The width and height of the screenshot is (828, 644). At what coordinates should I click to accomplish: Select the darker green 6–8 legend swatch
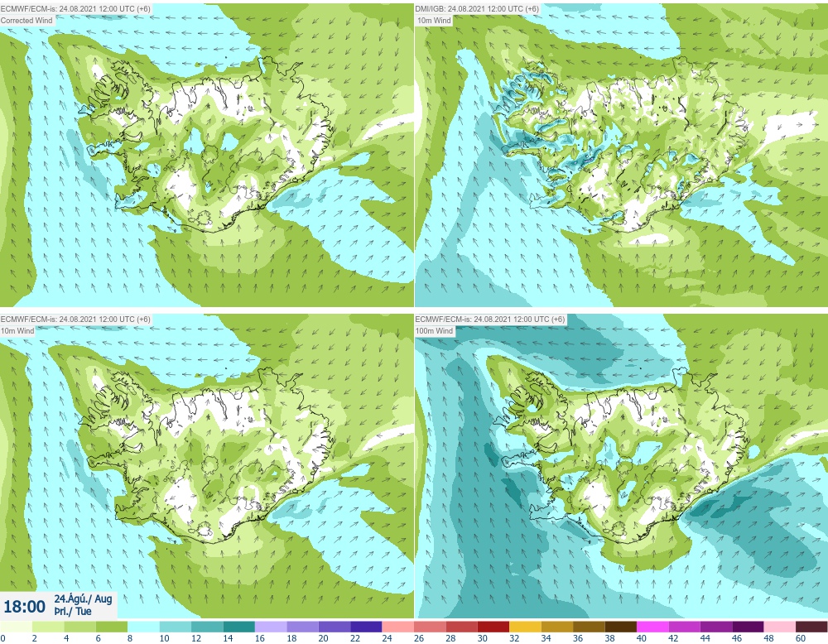(112, 627)
